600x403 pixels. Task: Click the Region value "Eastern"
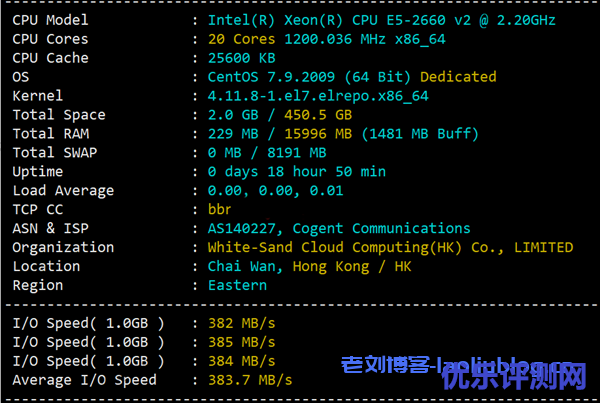(237, 286)
